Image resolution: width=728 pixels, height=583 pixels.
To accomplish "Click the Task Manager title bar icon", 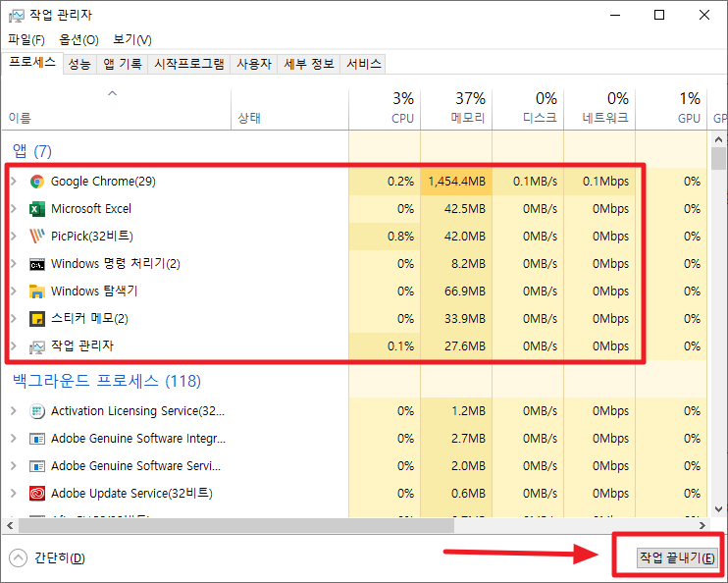I will coord(16,16).
